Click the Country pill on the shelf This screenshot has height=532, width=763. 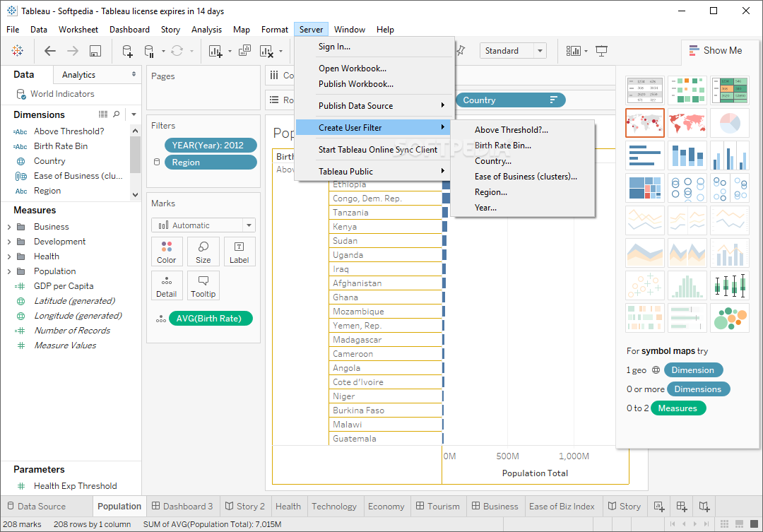pyautogui.click(x=511, y=100)
